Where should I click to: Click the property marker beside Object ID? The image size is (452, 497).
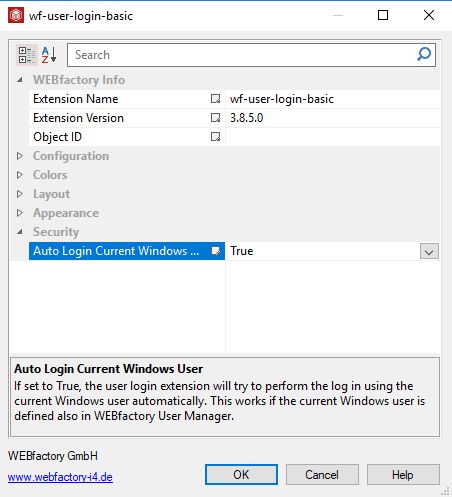216,137
